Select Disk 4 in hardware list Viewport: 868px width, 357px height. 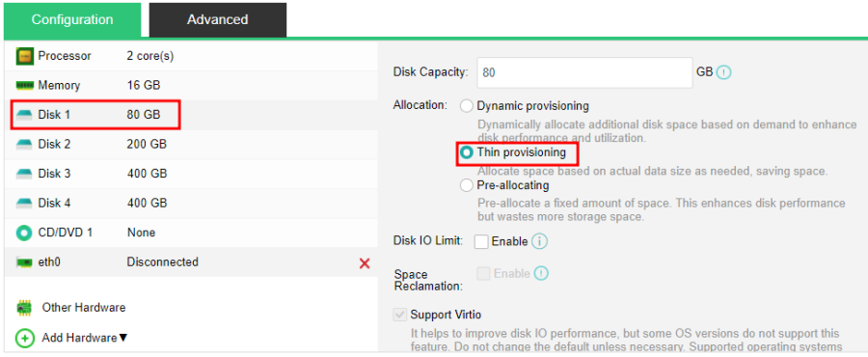coord(191,204)
